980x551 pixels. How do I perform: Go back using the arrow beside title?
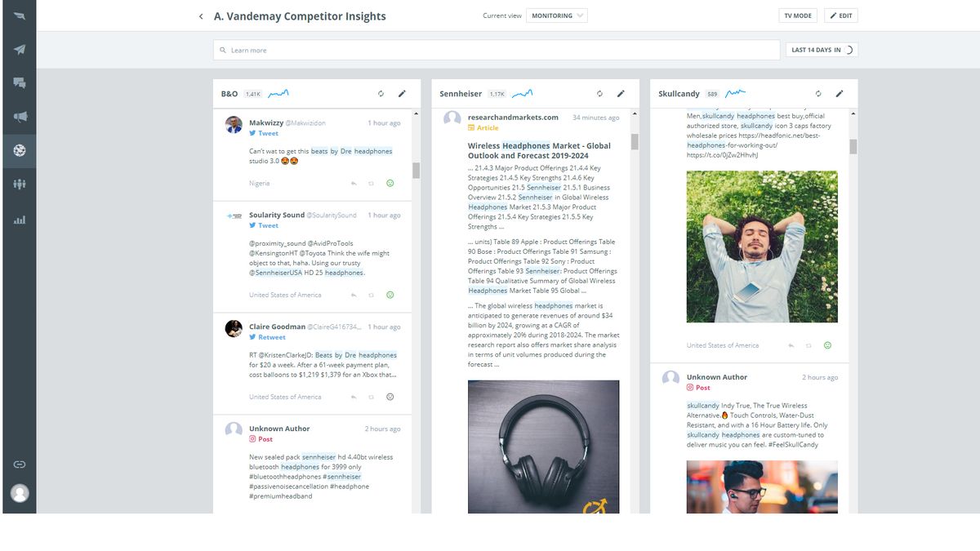(x=201, y=16)
